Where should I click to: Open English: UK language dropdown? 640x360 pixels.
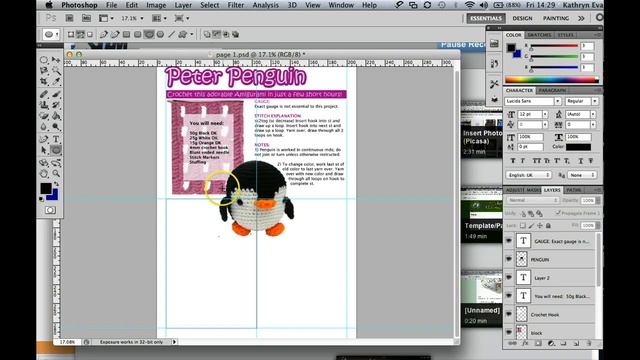[x=528, y=175]
